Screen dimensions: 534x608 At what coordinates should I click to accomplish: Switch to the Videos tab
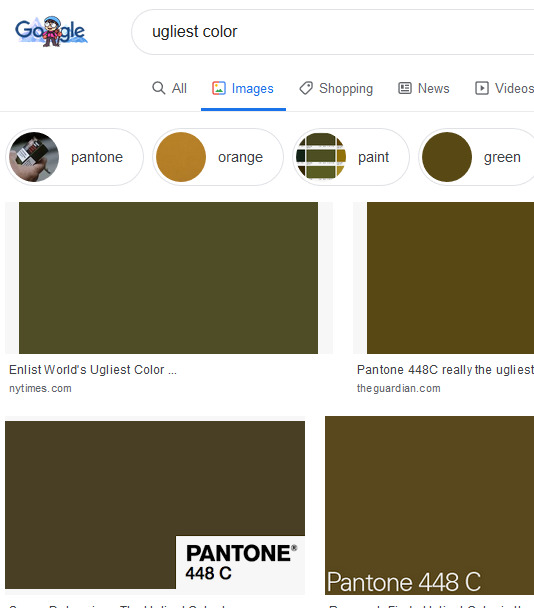pos(505,88)
